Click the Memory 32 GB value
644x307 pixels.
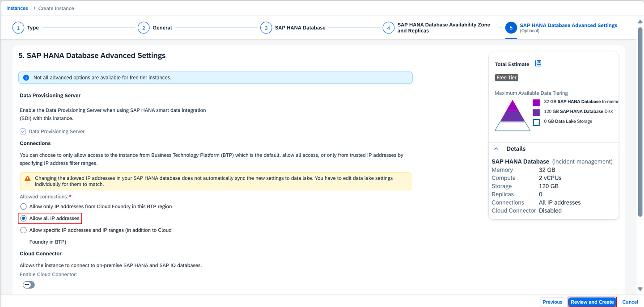pyautogui.click(x=547, y=170)
